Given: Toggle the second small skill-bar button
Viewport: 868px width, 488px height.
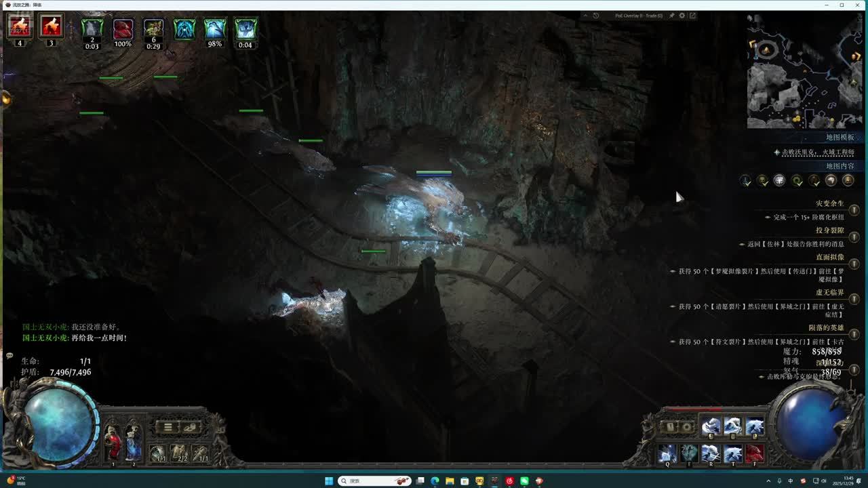Looking at the screenshot, I should click(686, 428).
